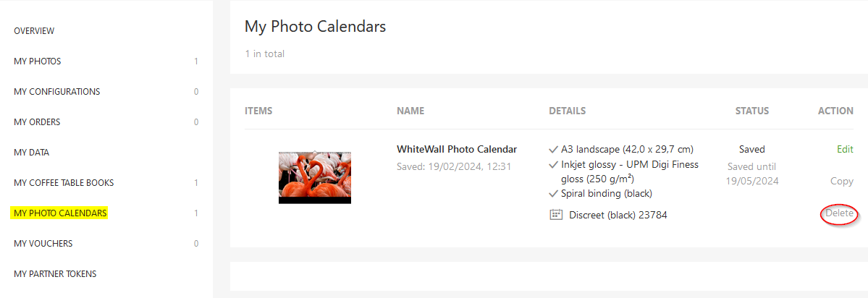
Task: Go to My Partner Tokens
Action: pyautogui.click(x=55, y=274)
